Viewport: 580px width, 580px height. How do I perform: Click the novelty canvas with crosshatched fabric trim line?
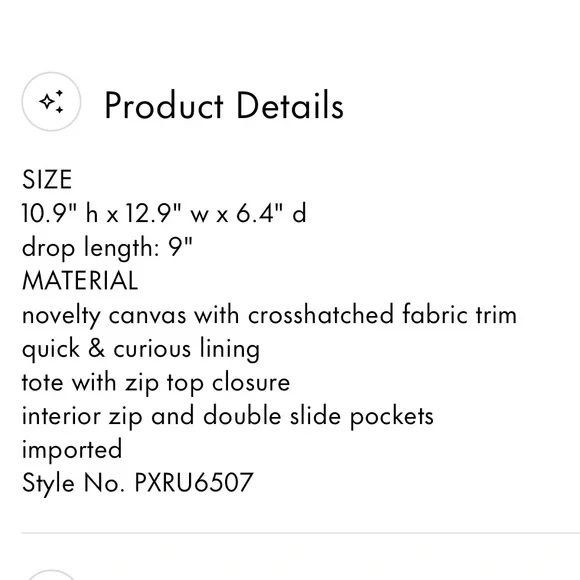click(269, 315)
